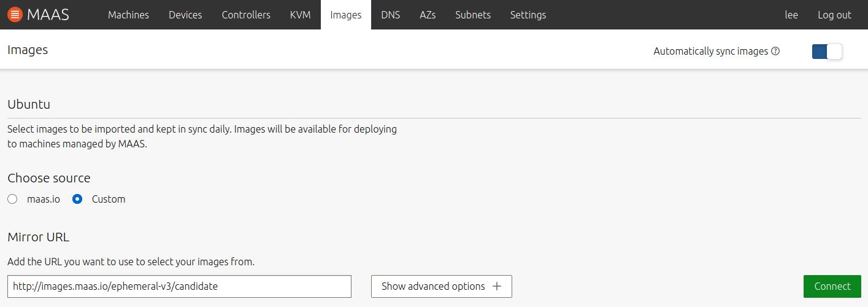
Task: Go to the Devices page
Action: point(185,15)
